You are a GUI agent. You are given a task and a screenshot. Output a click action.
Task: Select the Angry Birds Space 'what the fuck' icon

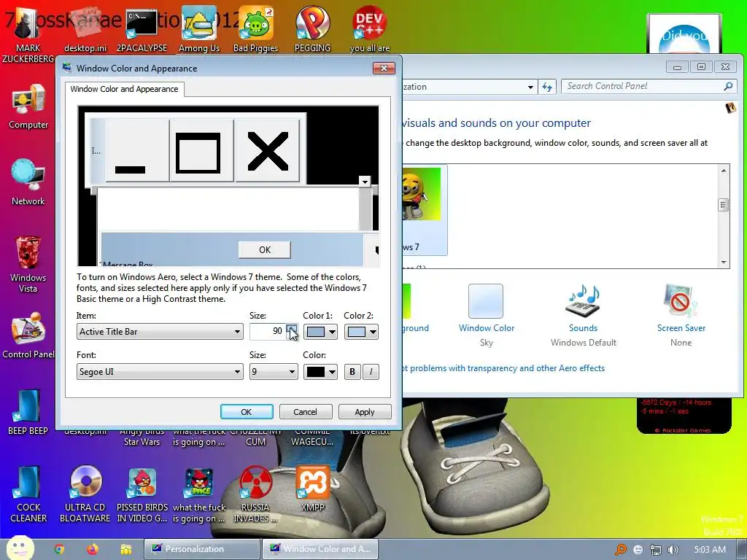[199, 494]
